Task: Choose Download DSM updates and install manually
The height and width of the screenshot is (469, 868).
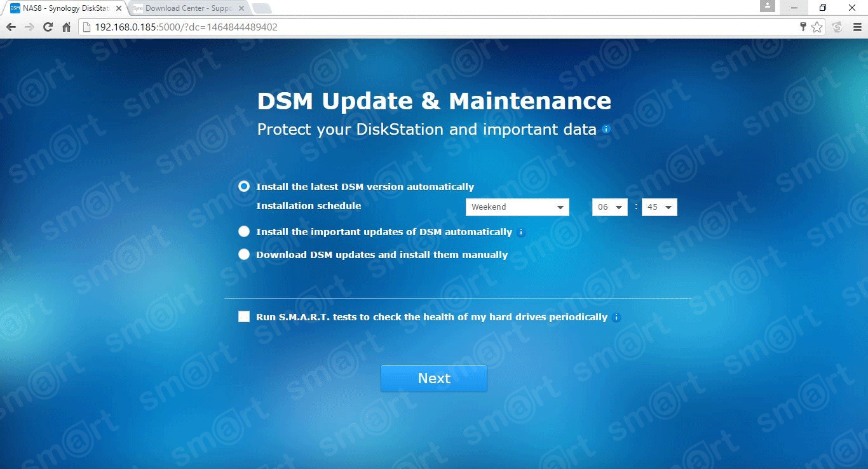Action: 244,254
